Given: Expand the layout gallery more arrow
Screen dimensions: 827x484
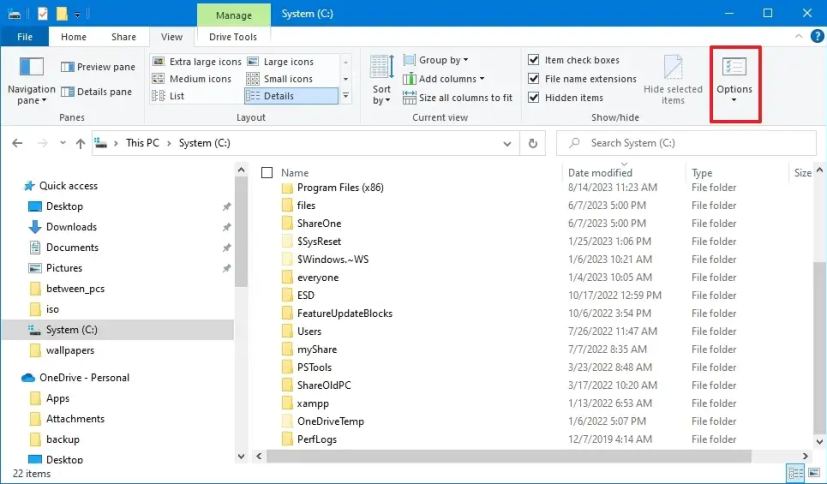Looking at the screenshot, I should tap(345, 96).
